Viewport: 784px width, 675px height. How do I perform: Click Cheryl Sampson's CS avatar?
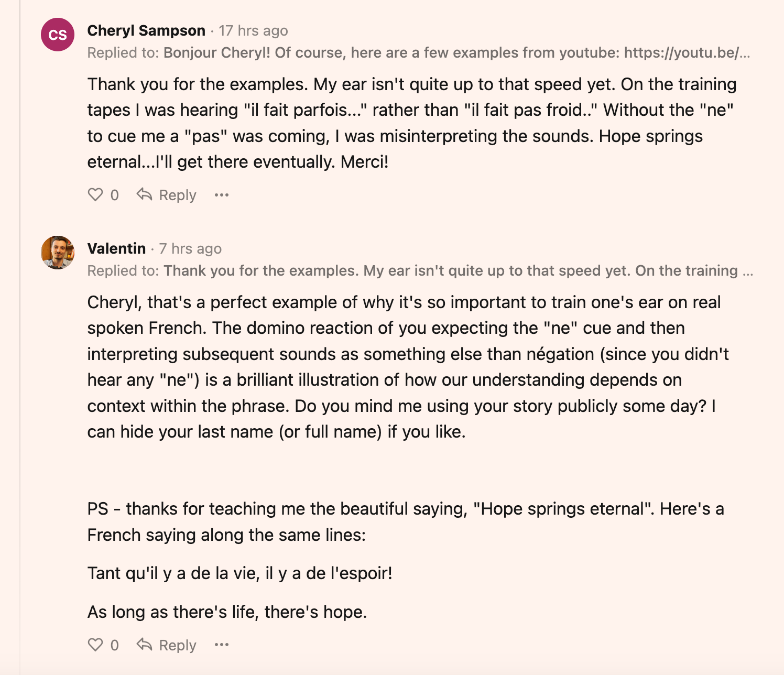(x=58, y=35)
